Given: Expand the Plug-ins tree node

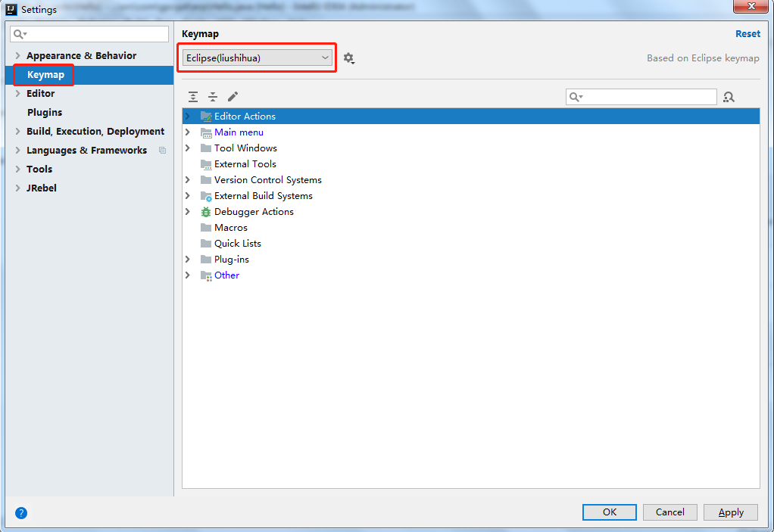Looking at the screenshot, I should click(x=188, y=260).
